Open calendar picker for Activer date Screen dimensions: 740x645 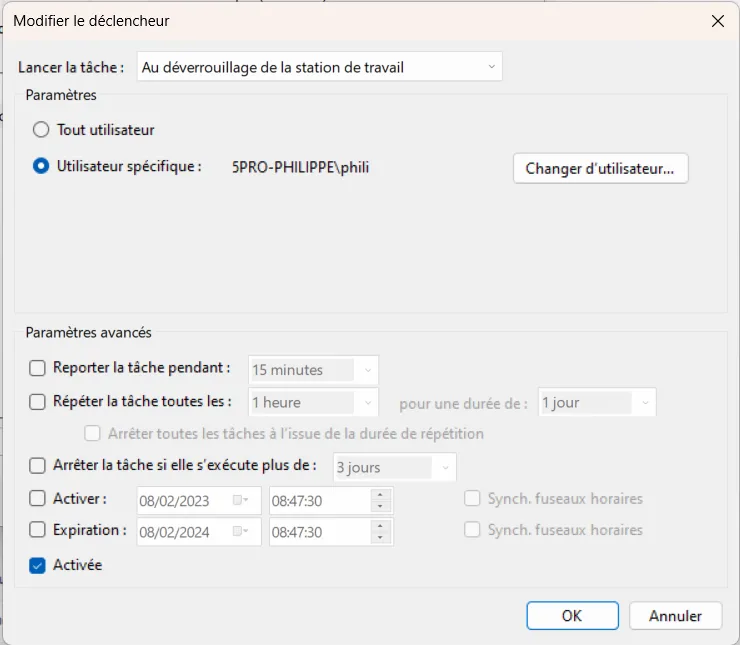(x=241, y=500)
